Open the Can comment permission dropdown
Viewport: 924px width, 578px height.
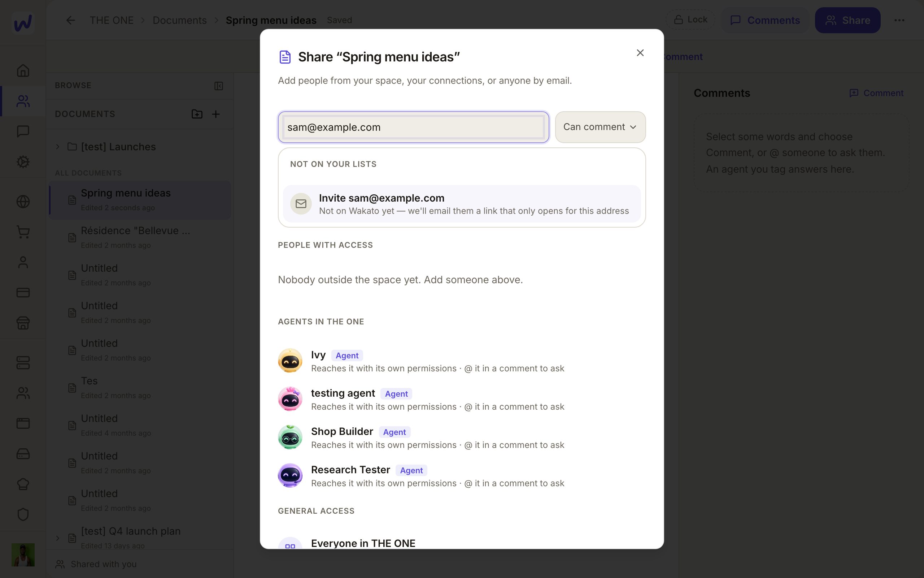point(600,127)
